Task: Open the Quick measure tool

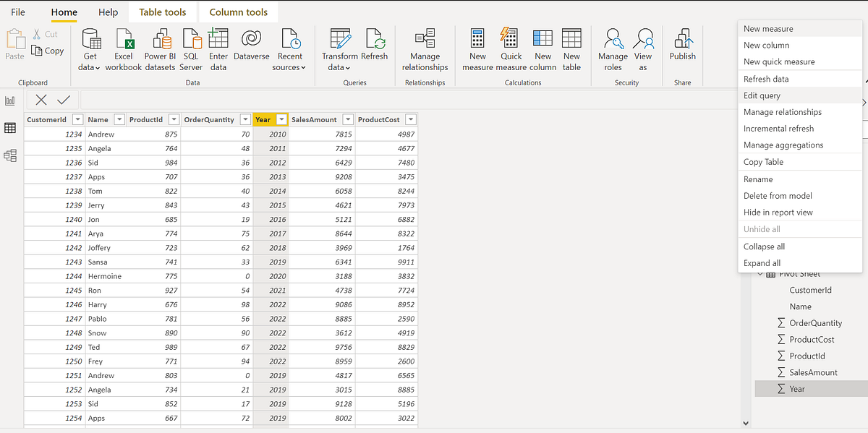Action: pos(510,48)
